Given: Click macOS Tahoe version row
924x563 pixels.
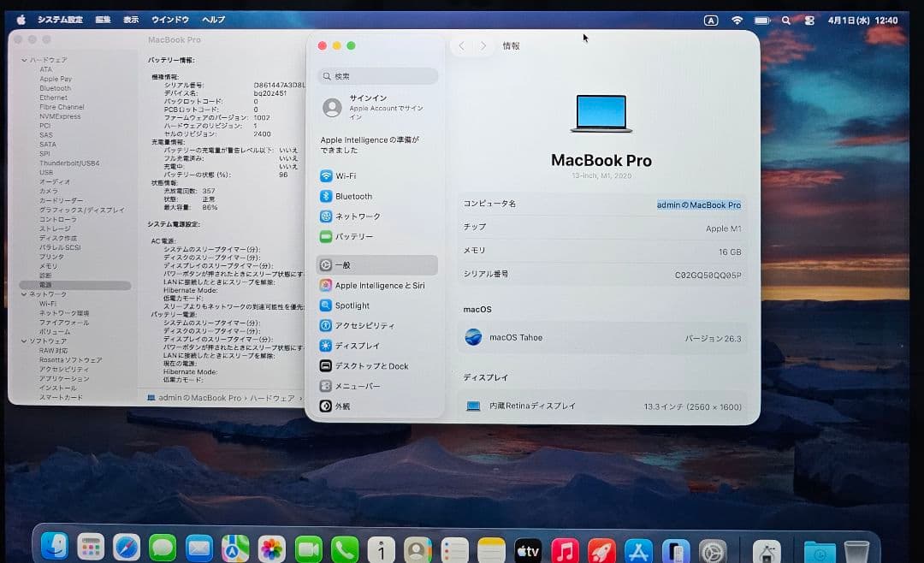Looking at the screenshot, I should tap(602, 338).
